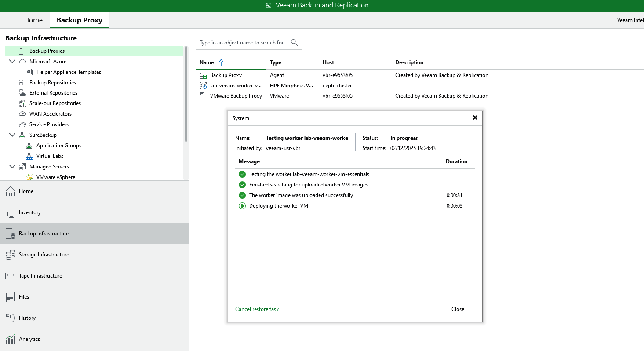Select VMware vSphere under Managed Servers

[56, 177]
